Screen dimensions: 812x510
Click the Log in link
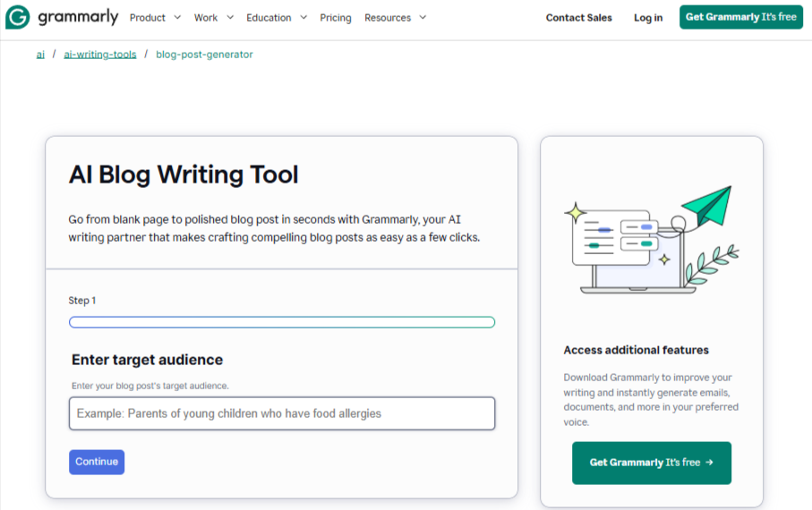click(648, 18)
